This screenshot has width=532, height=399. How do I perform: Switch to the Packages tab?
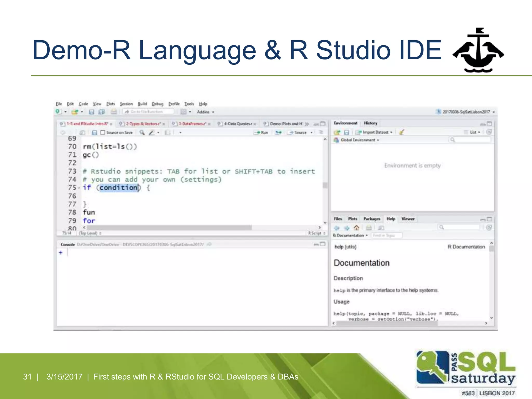click(x=372, y=219)
